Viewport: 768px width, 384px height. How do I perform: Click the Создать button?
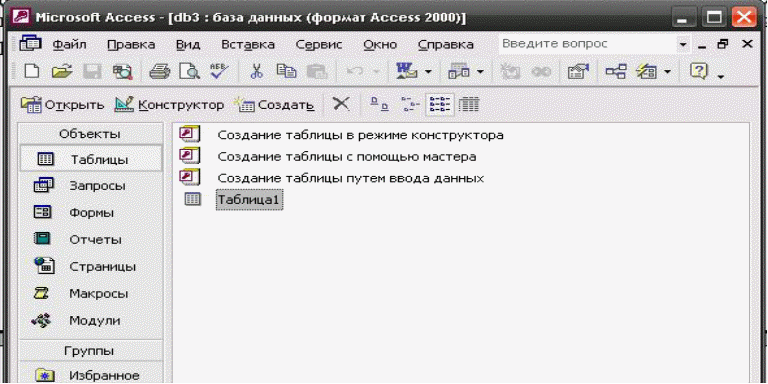click(274, 104)
